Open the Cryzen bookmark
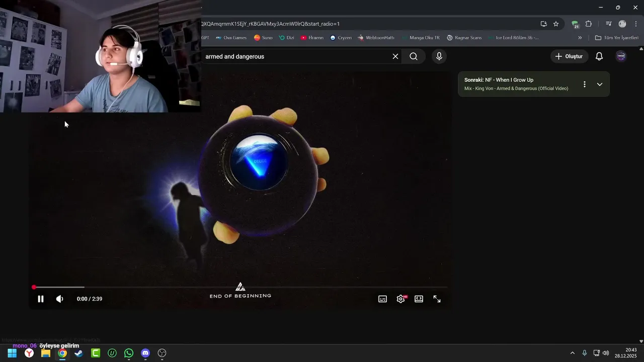644x362 pixels. 341,38
